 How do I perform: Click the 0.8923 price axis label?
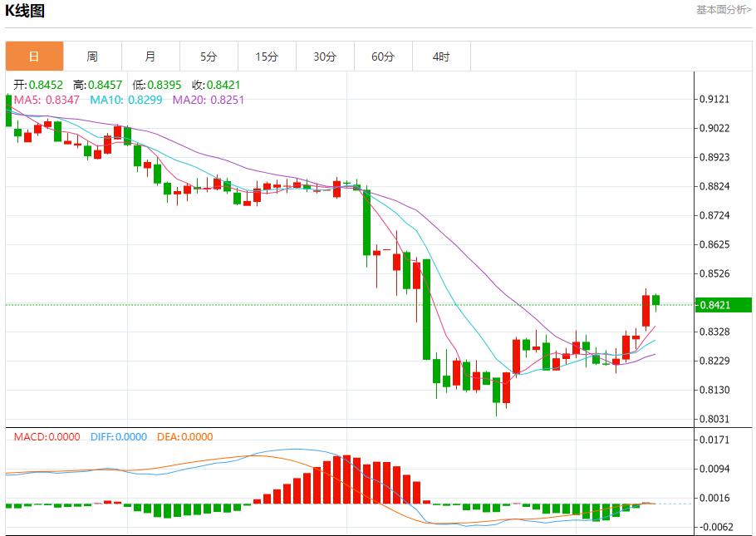coord(714,157)
